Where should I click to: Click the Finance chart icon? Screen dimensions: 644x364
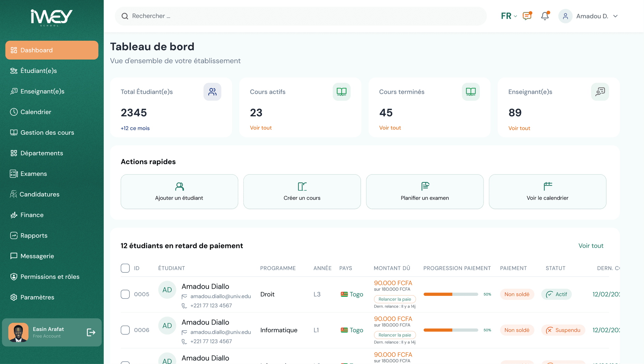[x=14, y=215]
